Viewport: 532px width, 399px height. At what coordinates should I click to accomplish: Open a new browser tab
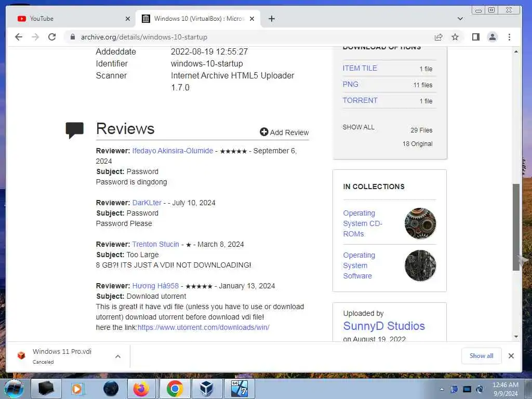click(271, 19)
